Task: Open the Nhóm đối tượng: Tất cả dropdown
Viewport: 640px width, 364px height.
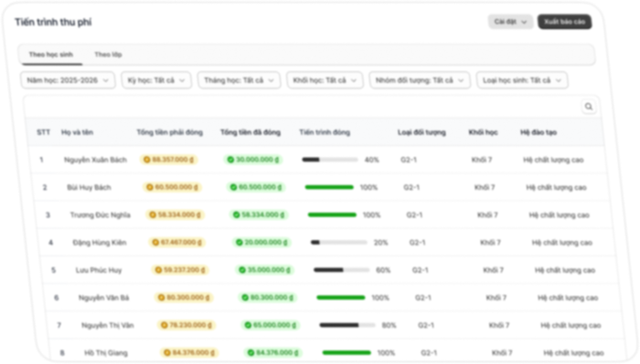Action: [x=420, y=80]
